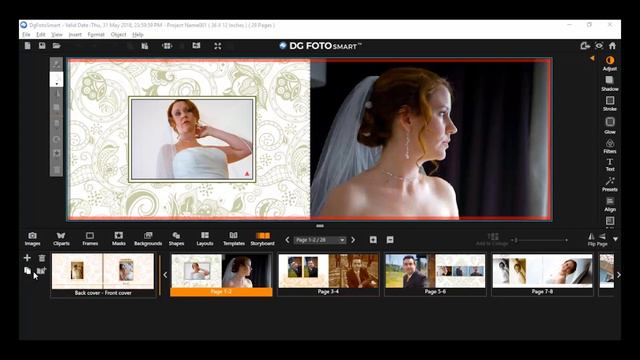This screenshot has width=640, height=360.
Task: Open the Shadow settings
Action: click(610, 83)
